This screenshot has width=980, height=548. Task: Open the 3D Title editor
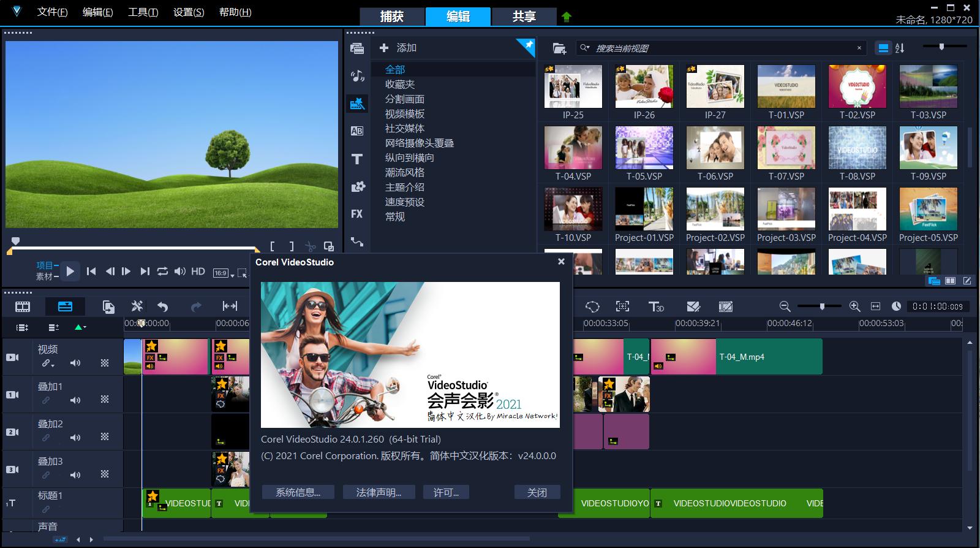(656, 306)
